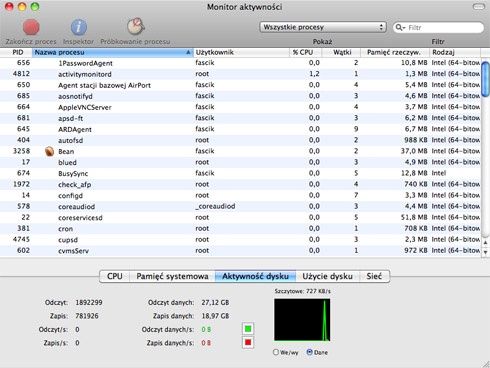This screenshot has width=490, height=368.
Task: Select the Aktywność dysku tab
Action: tap(255, 276)
